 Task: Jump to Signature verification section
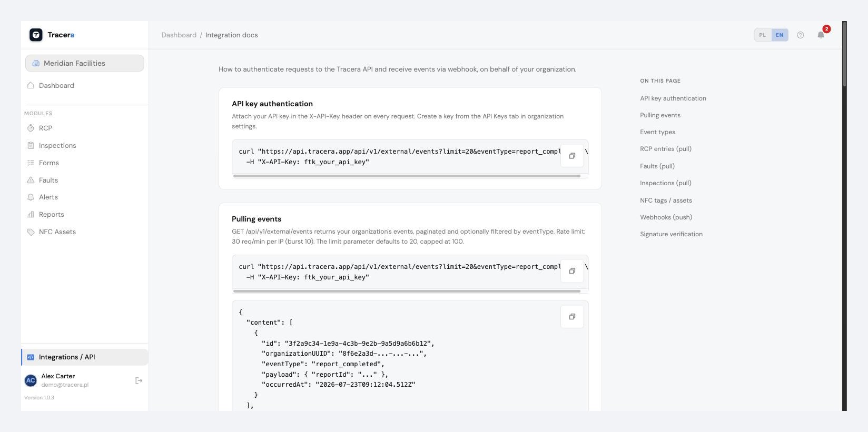[671, 234]
